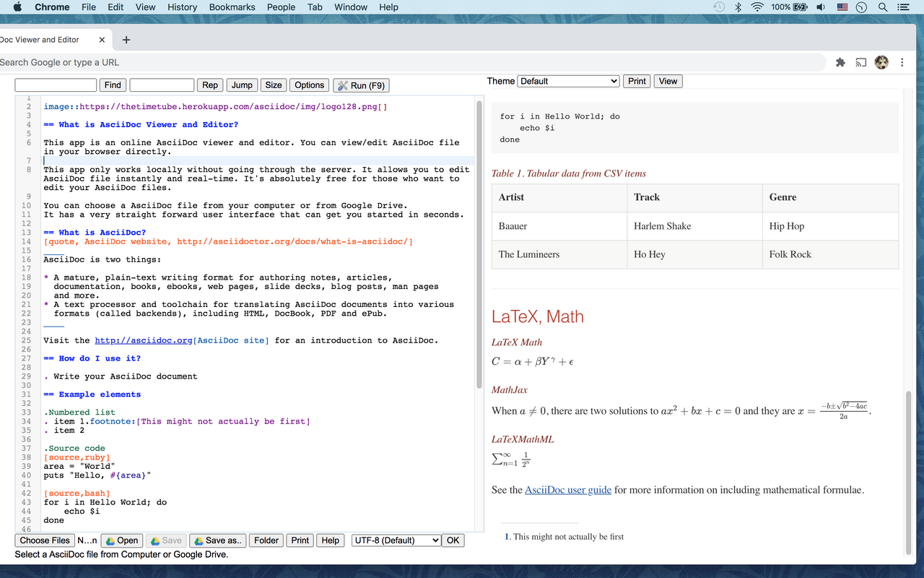This screenshot has width=924, height=578.
Task: Open the Wi-Fi status menu
Action: (757, 7)
